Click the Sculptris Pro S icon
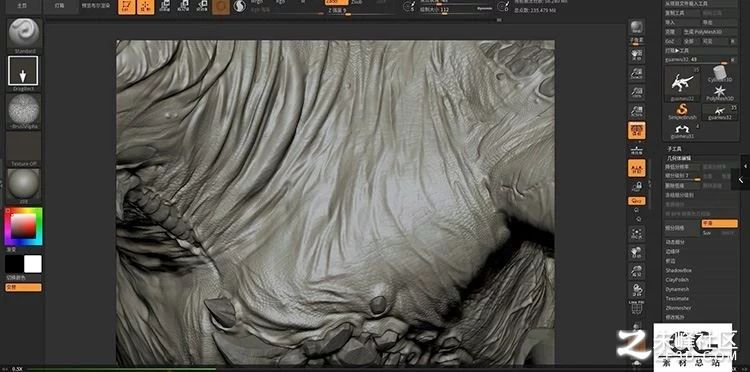Image resolution: width=750 pixels, height=372 pixels. click(239, 7)
